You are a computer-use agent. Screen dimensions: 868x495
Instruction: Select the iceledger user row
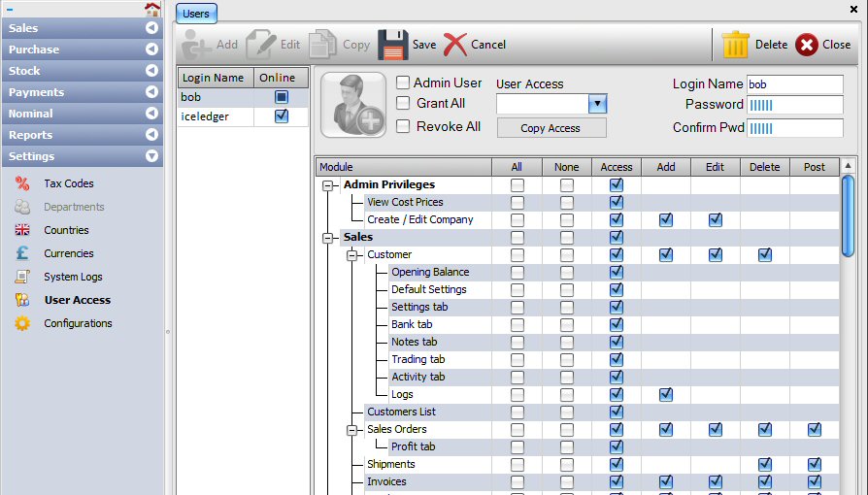click(216, 116)
